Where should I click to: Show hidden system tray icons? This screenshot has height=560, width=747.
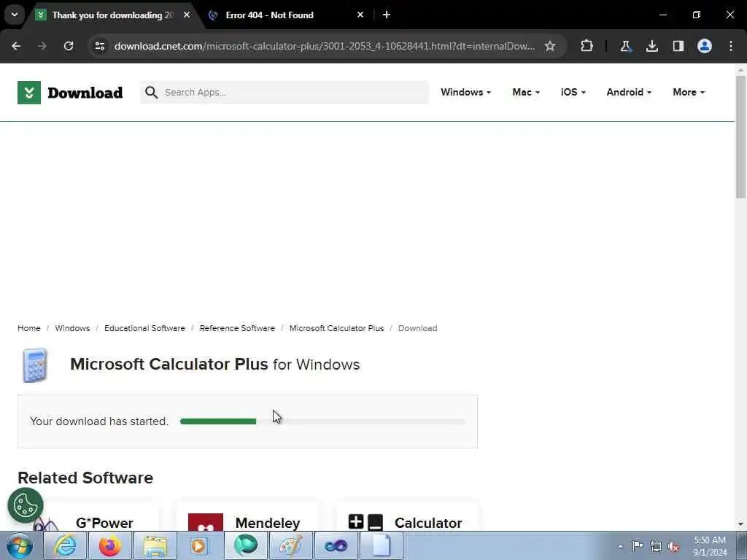620,546
